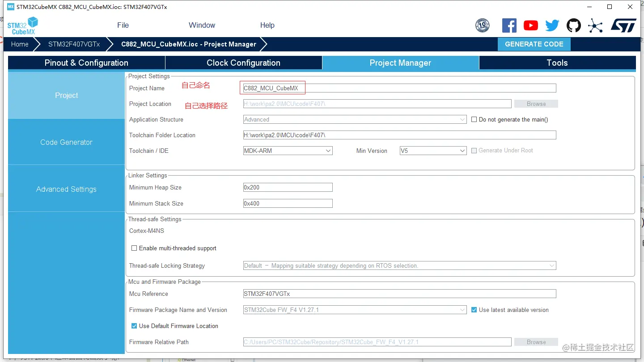Screen dimensions: 644x362
Task: Open the File menu
Action: (123, 25)
